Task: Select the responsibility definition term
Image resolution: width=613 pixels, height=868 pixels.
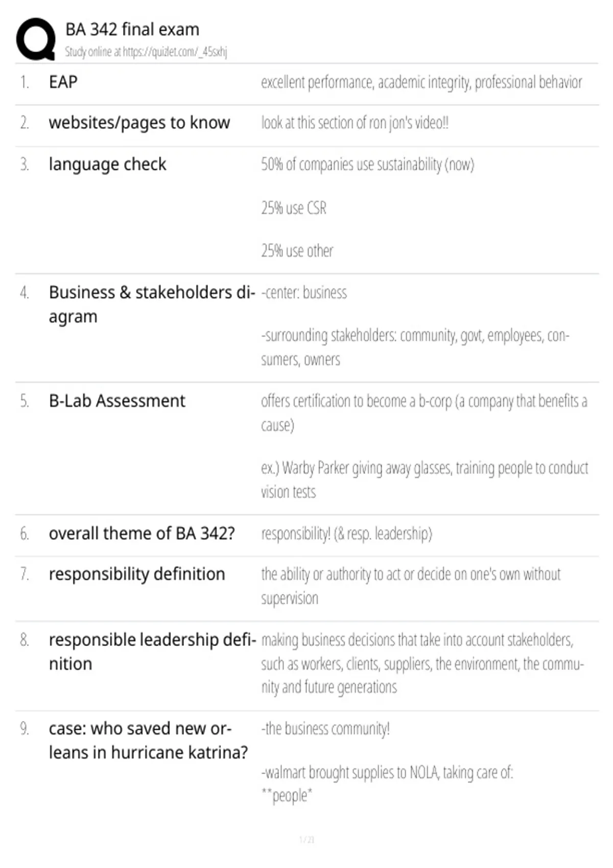Action: (x=137, y=574)
